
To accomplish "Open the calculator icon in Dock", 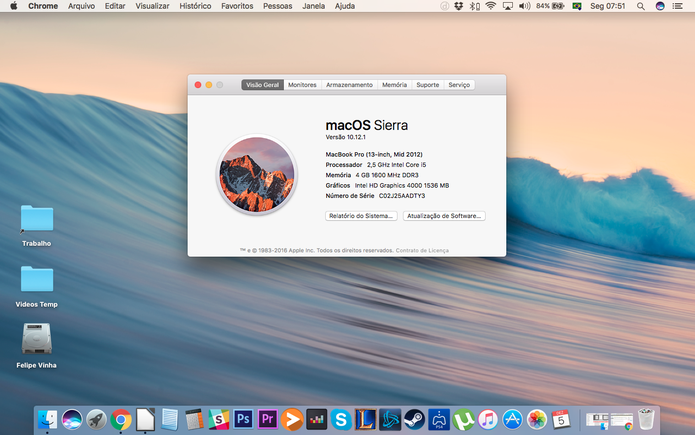I will (x=194, y=419).
